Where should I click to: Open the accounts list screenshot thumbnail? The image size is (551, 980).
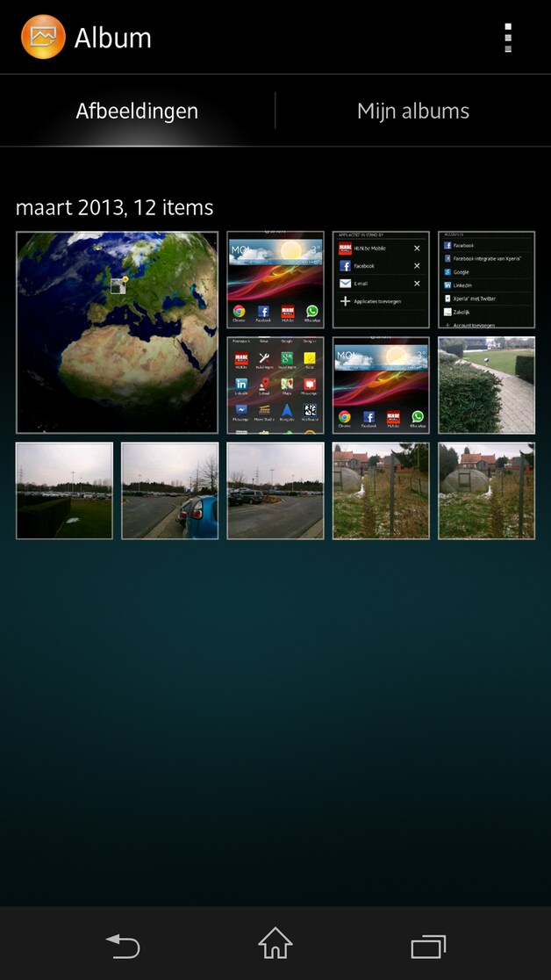487,279
